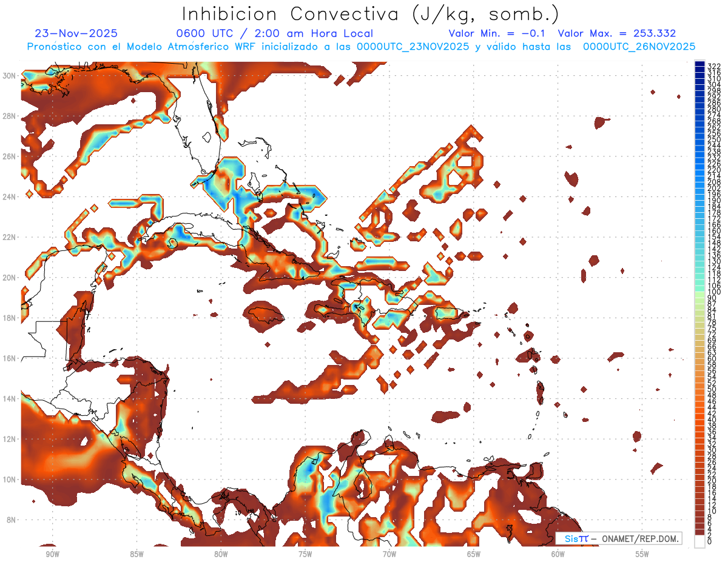The width and height of the screenshot is (728, 562).
Task: Click the "SisTT - ONAMET/REP.DOM." credit box
Action: click(618, 538)
